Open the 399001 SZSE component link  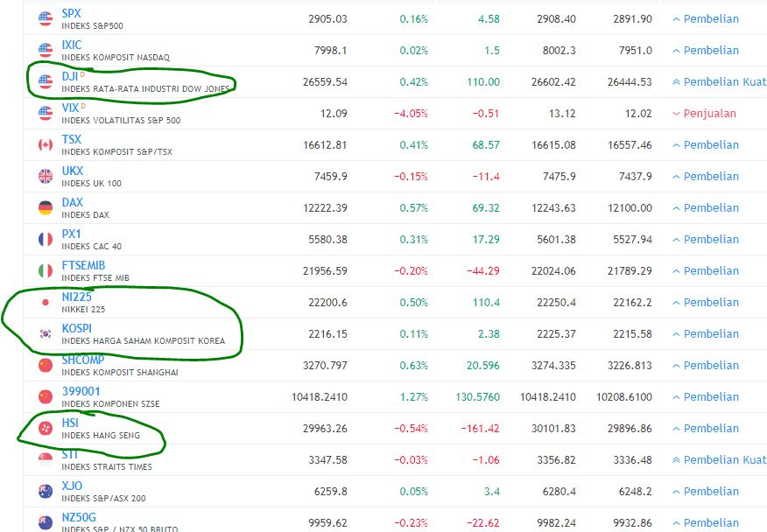(81, 392)
